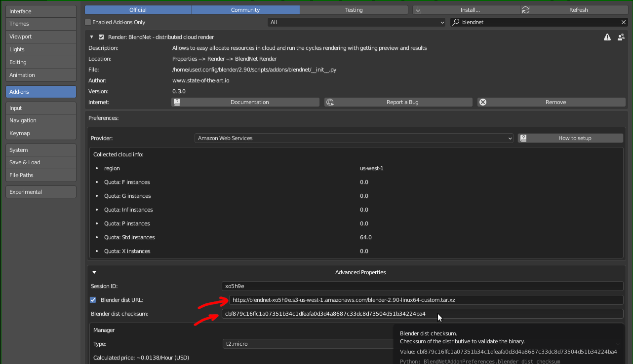Click the help icon on Documentation button

[177, 102]
